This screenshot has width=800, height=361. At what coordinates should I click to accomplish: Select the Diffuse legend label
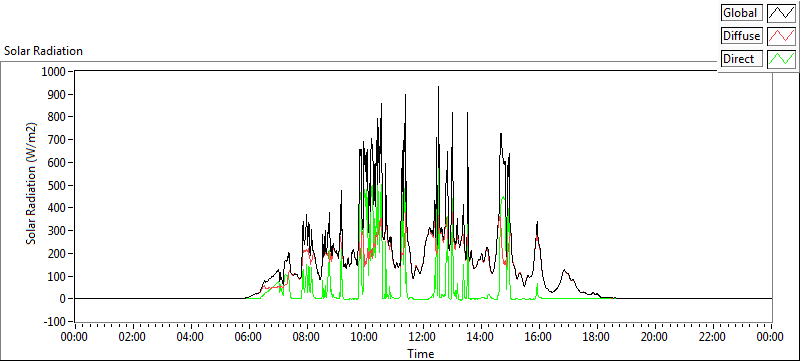(x=742, y=36)
